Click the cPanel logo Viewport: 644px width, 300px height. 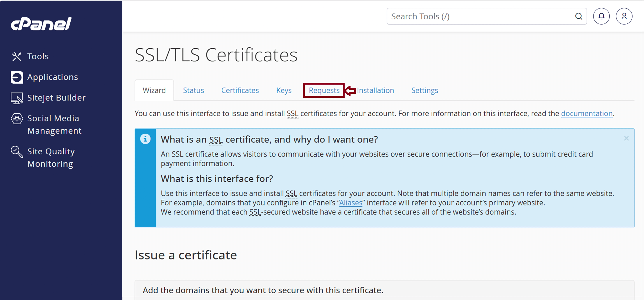41,24
